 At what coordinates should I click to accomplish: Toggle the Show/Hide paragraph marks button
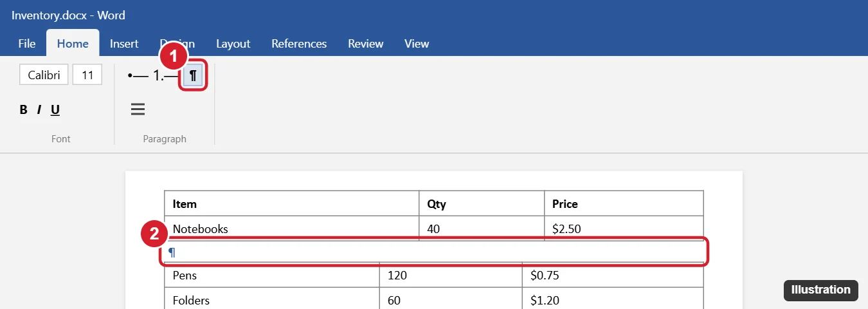(193, 76)
